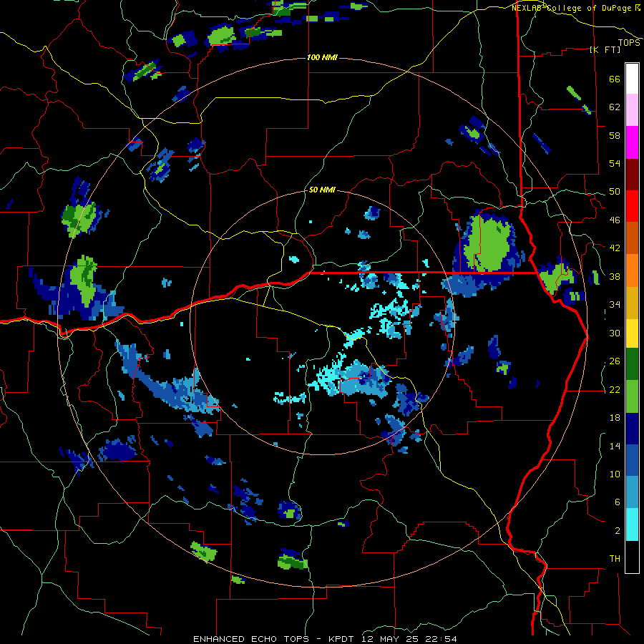
Task: Click the "50" legend value
Action: 615,192
